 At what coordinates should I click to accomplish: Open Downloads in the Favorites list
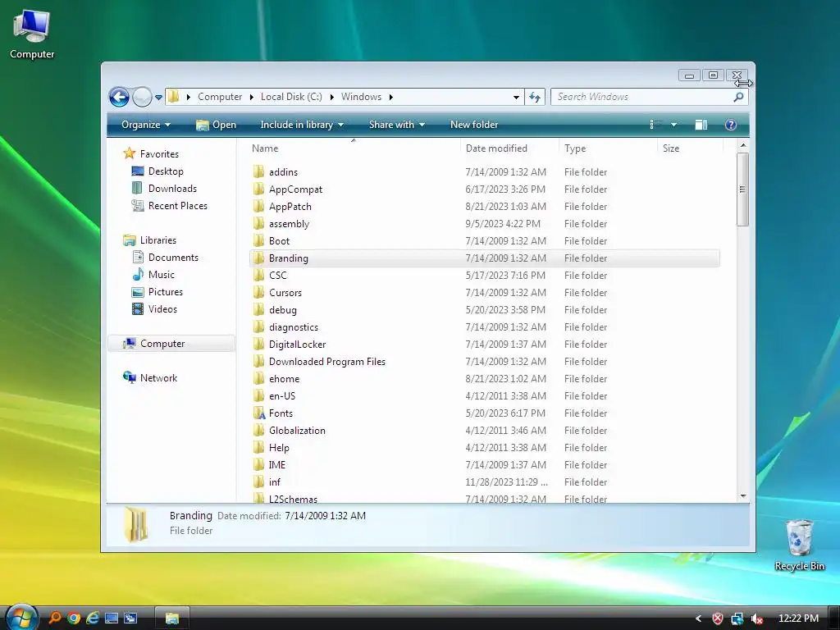[172, 189]
